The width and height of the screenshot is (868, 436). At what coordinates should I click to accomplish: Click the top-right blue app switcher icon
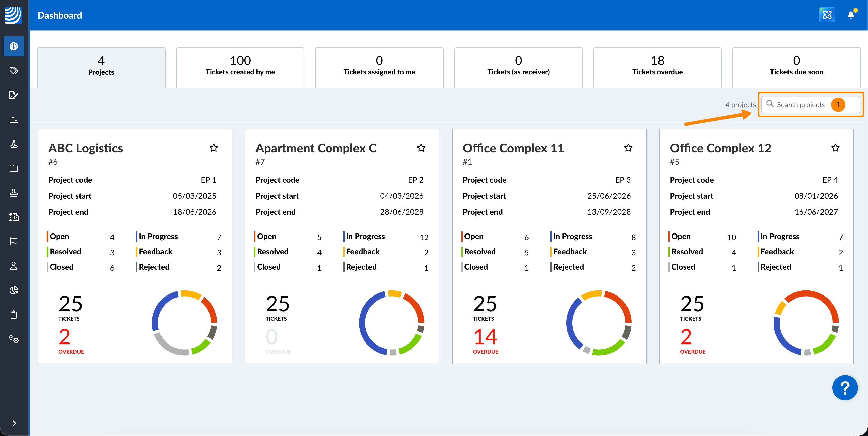(827, 15)
